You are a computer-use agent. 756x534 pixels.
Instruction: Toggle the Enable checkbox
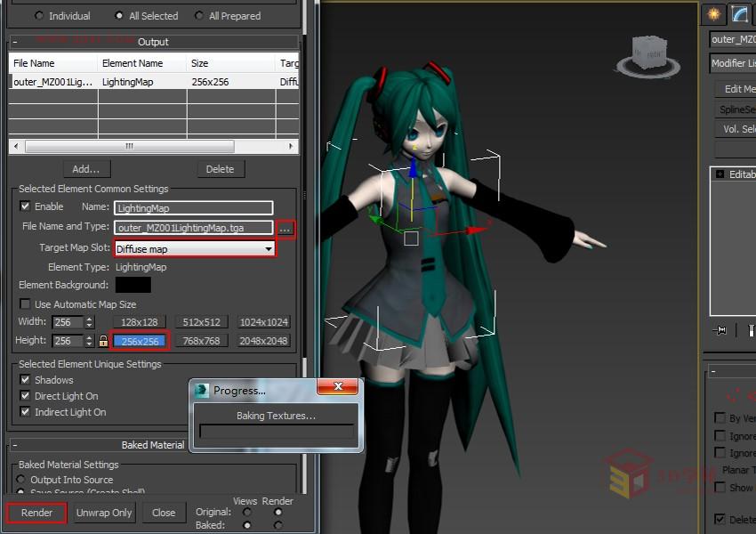(25, 206)
